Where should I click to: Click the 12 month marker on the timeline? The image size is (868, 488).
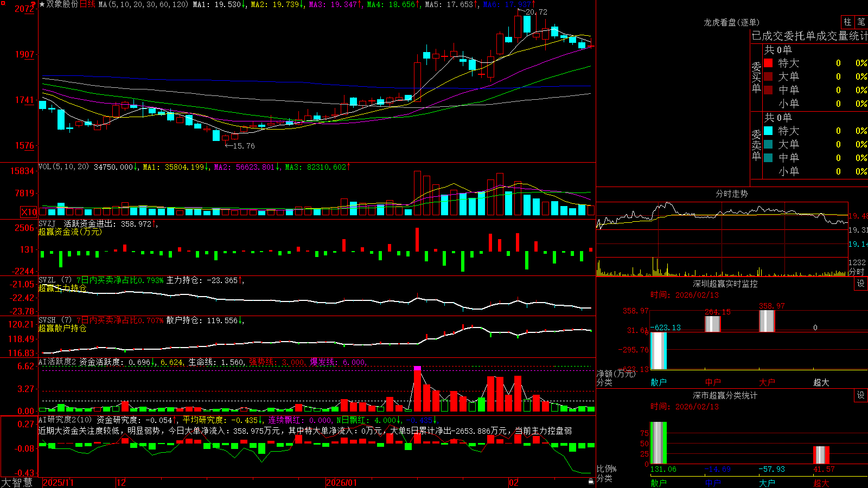[x=122, y=483]
